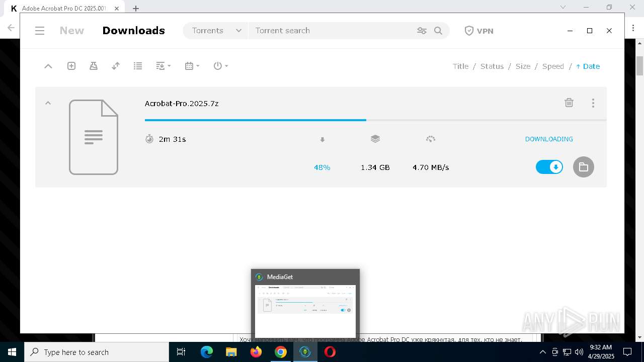The width and height of the screenshot is (644, 362).
Task: Click the speedometer speed icon
Action: pos(430,139)
